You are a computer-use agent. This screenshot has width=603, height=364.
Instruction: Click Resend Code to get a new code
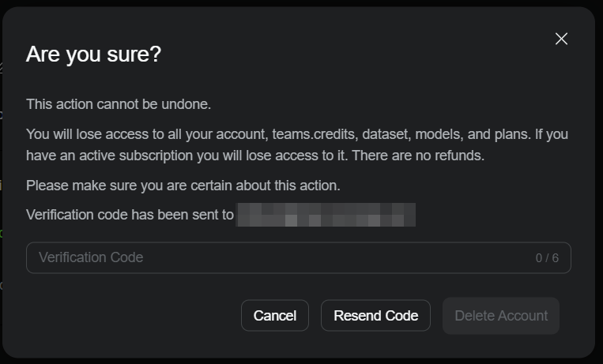pyautogui.click(x=375, y=316)
